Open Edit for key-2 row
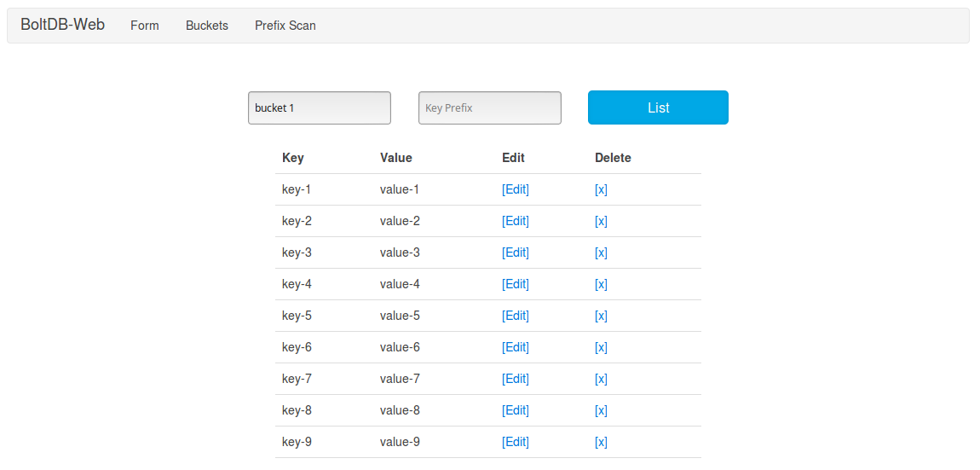 pos(516,221)
